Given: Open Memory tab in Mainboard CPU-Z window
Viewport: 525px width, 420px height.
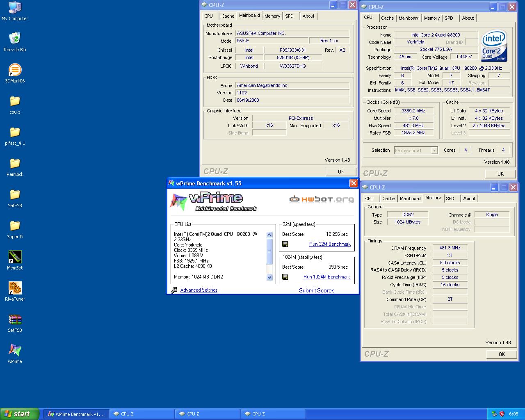Looking at the screenshot, I should tap(272, 16).
